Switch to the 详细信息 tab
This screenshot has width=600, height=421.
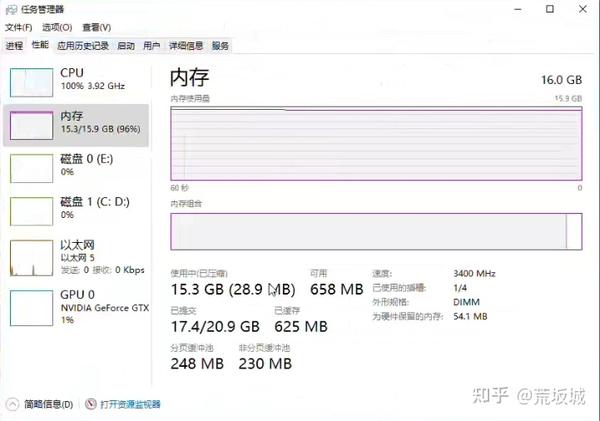point(186,46)
